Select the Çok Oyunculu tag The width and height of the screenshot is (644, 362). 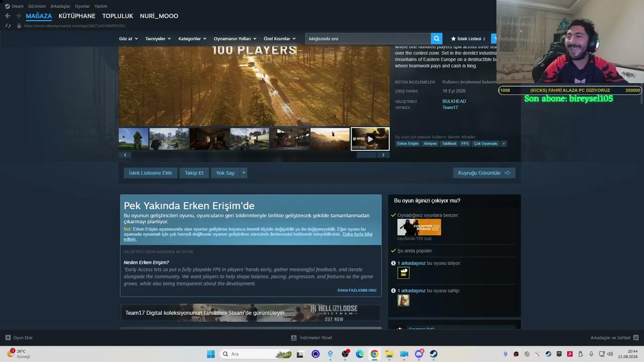point(486,144)
